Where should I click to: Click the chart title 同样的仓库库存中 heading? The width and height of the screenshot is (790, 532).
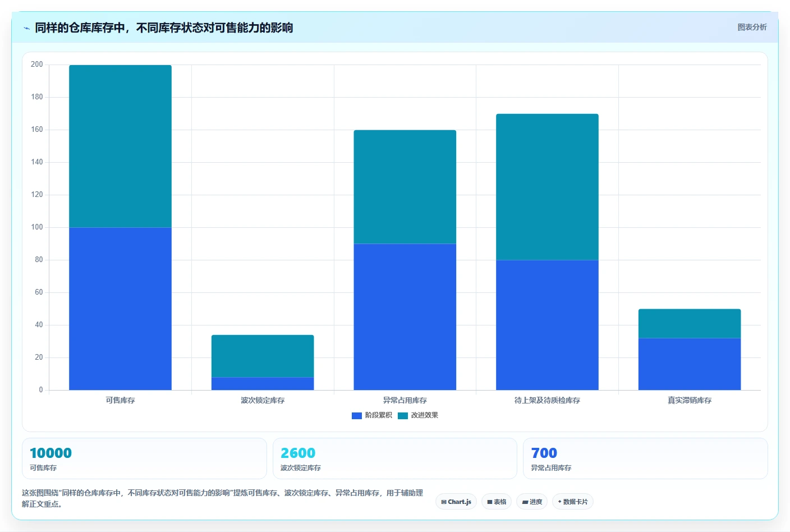click(x=164, y=27)
